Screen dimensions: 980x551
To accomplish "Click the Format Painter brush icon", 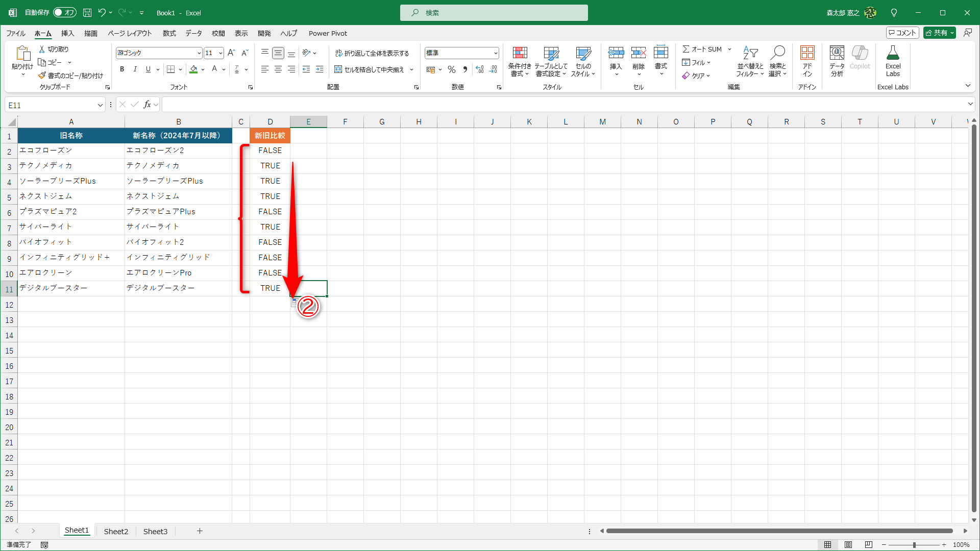I will [x=42, y=76].
